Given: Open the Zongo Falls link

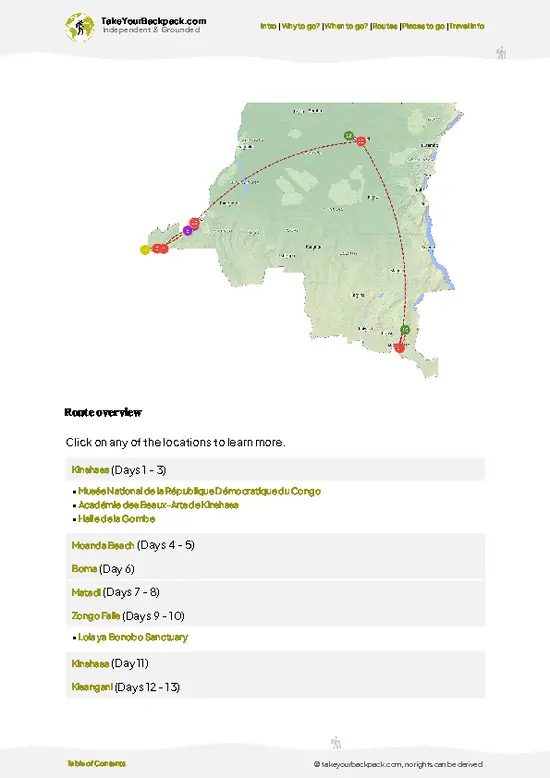Looking at the screenshot, I should coord(96,616).
